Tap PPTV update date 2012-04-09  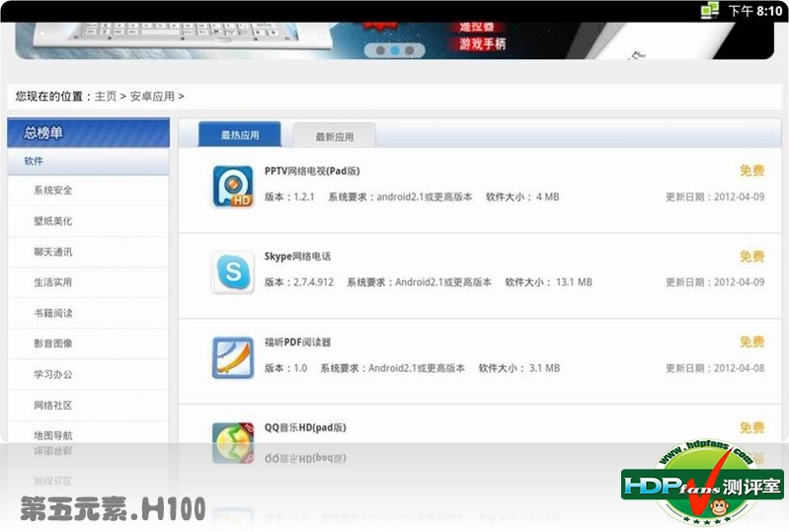740,197
